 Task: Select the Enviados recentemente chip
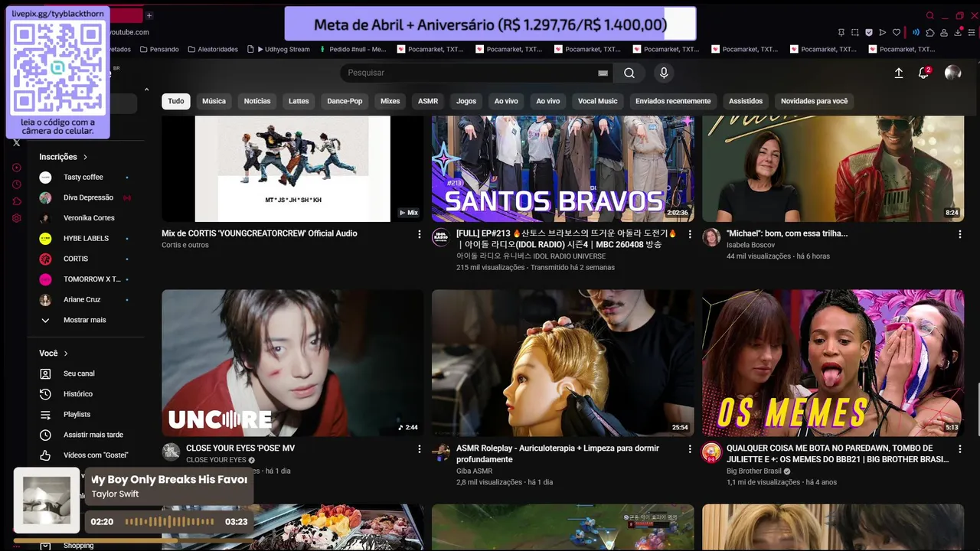673,101
